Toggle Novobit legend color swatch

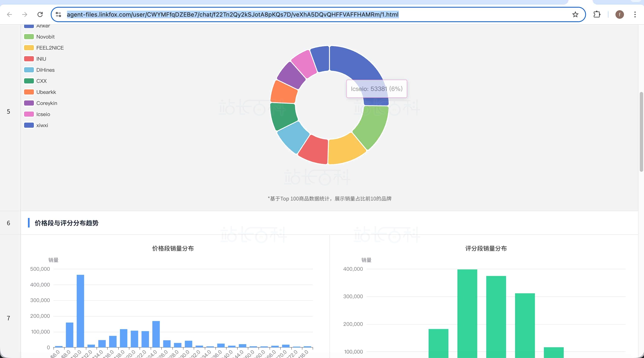coord(29,37)
